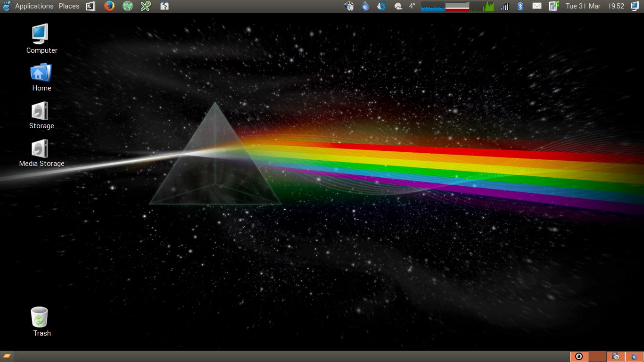Click the blue CPU monitor graph
644x362 pixels.
coord(433,6)
